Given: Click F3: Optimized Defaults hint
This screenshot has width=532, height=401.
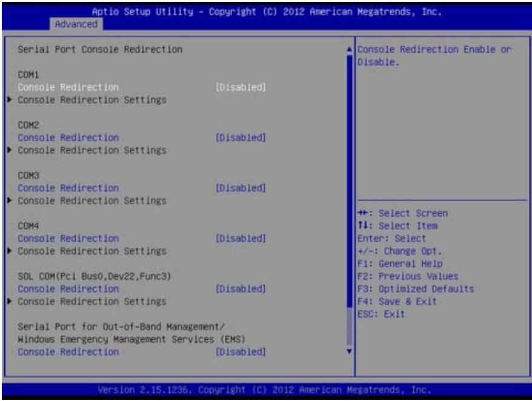Looking at the screenshot, I should pyautogui.click(x=416, y=289).
